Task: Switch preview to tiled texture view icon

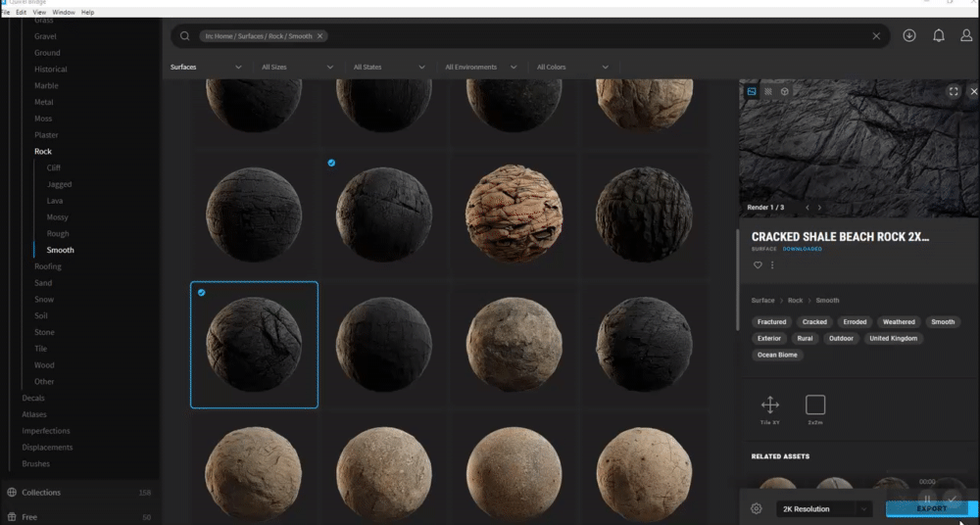Action: [x=768, y=91]
